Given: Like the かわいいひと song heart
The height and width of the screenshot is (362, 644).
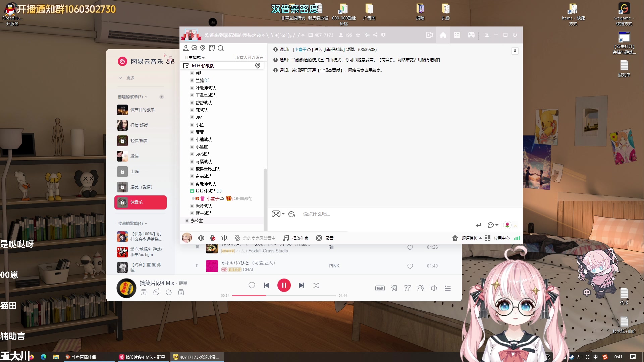Looking at the screenshot, I should click(x=410, y=266).
